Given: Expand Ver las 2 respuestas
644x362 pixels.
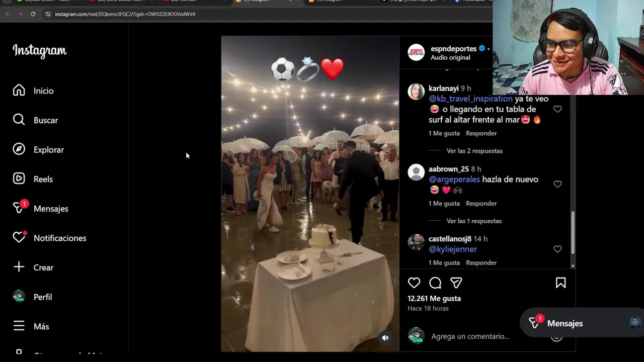Looking at the screenshot, I should coord(474,151).
